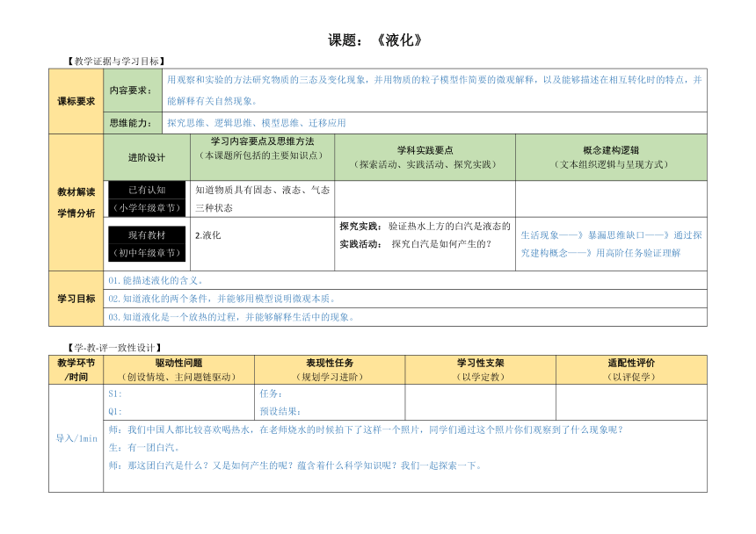Select text 知道物质具有固态、液态、气态
The width and height of the screenshot is (756, 534).
pyautogui.click(x=262, y=191)
